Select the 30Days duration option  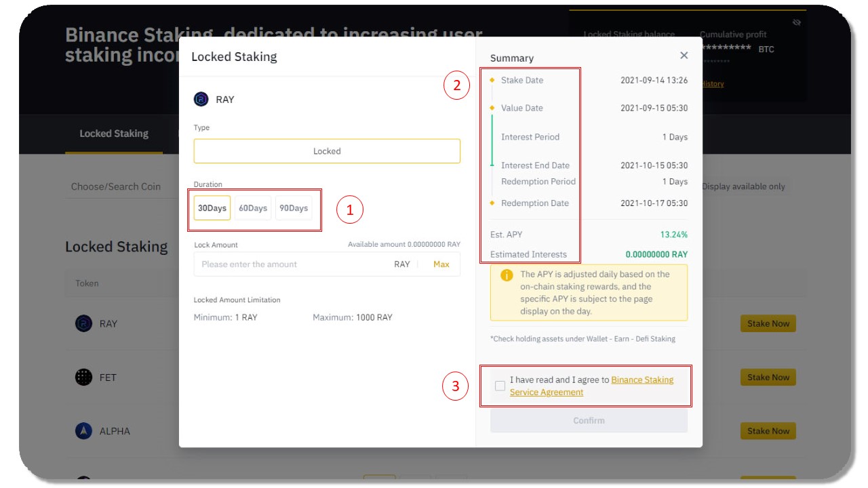coord(212,208)
